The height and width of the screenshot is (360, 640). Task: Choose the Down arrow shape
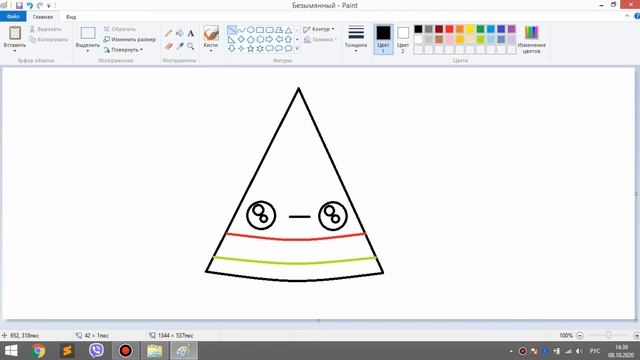click(x=232, y=49)
